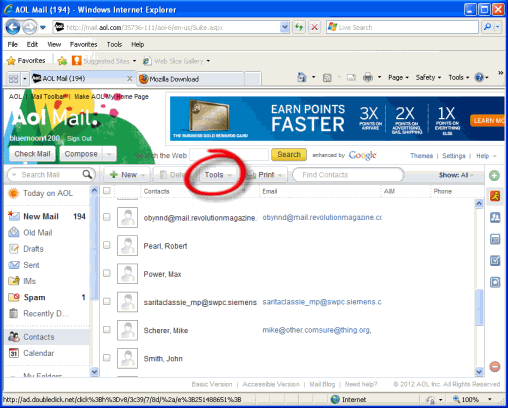Go forward with the browser Forward arrow

click(30, 27)
